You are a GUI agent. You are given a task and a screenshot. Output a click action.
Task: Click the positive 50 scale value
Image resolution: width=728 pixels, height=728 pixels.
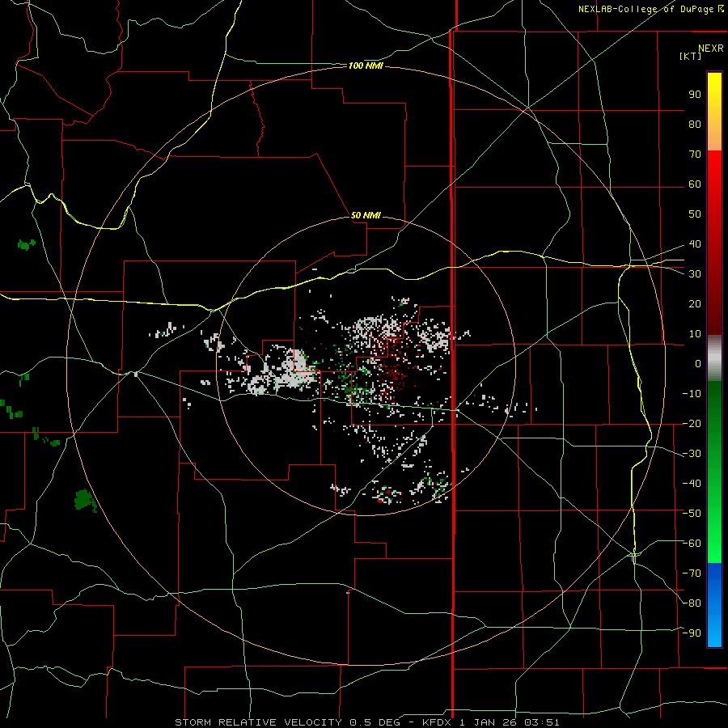click(695, 214)
